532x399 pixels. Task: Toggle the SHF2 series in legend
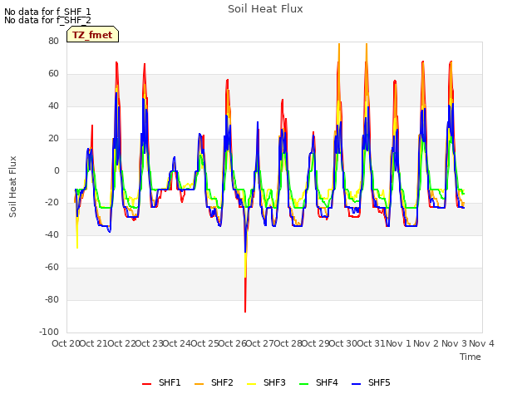tap(214, 382)
